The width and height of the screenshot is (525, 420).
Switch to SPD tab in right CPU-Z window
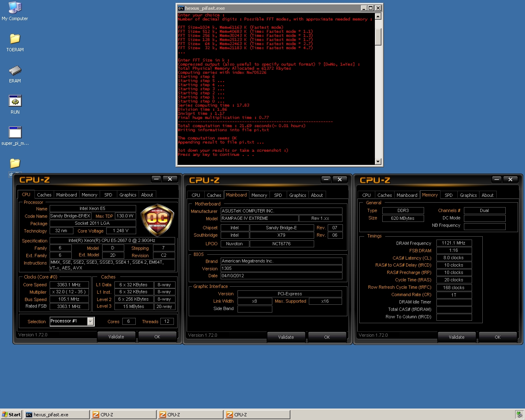449,195
